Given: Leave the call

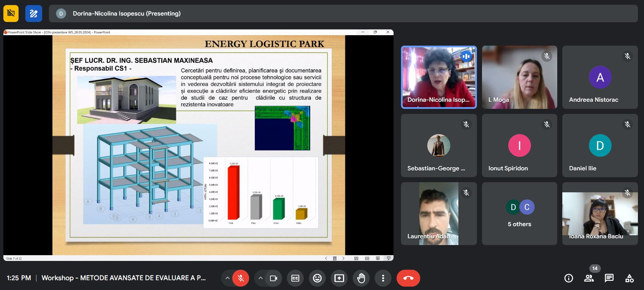Looking at the screenshot, I should [x=408, y=278].
